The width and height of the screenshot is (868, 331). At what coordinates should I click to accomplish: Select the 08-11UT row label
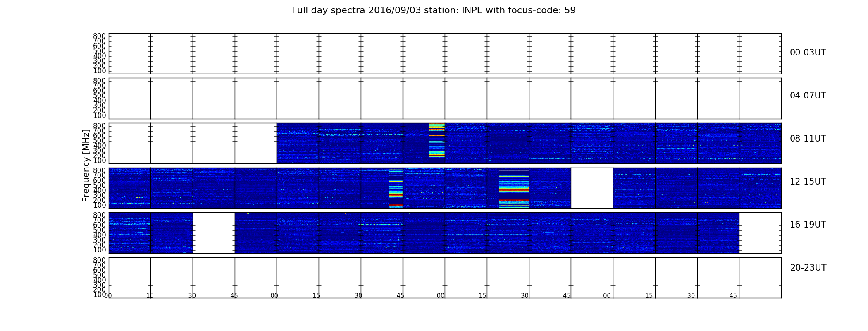[x=808, y=139]
